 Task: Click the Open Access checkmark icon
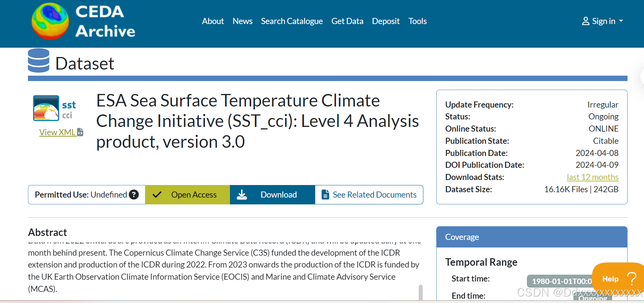[x=157, y=195]
